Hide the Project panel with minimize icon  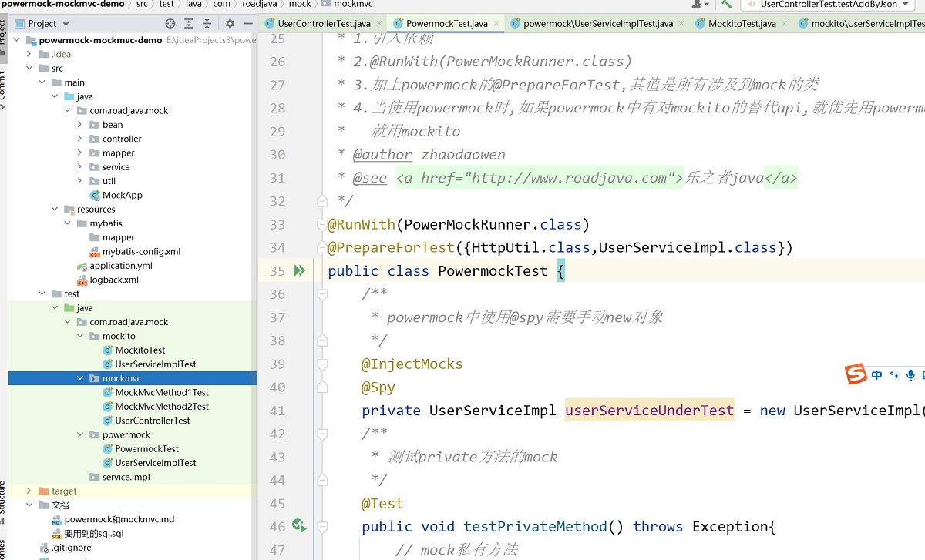(x=247, y=24)
